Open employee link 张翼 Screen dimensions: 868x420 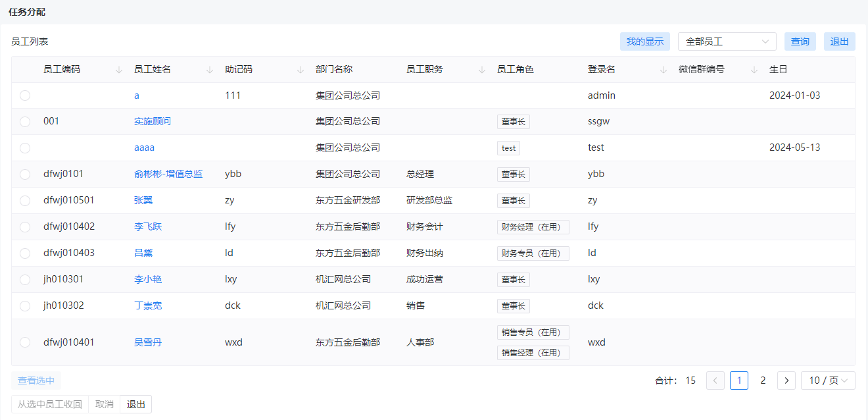coord(143,200)
